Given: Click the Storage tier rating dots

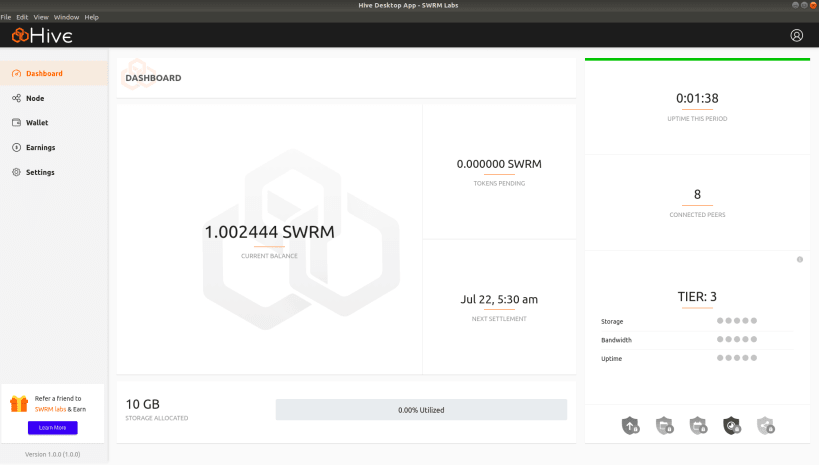Looking at the screenshot, I should [x=736, y=321].
